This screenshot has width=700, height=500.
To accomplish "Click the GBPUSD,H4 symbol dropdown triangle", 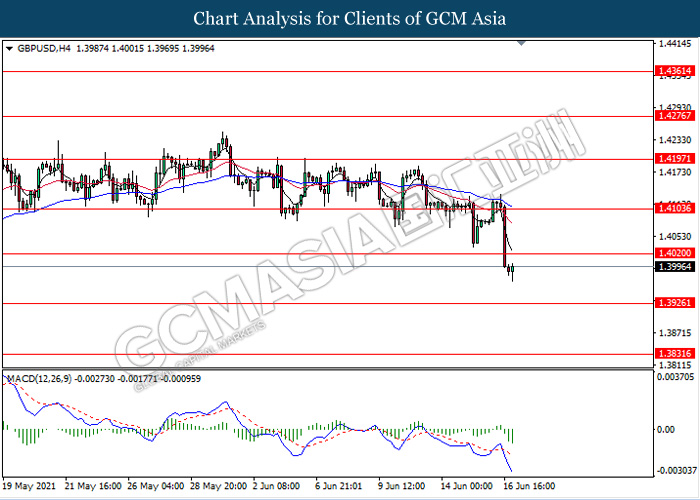I will (9, 49).
